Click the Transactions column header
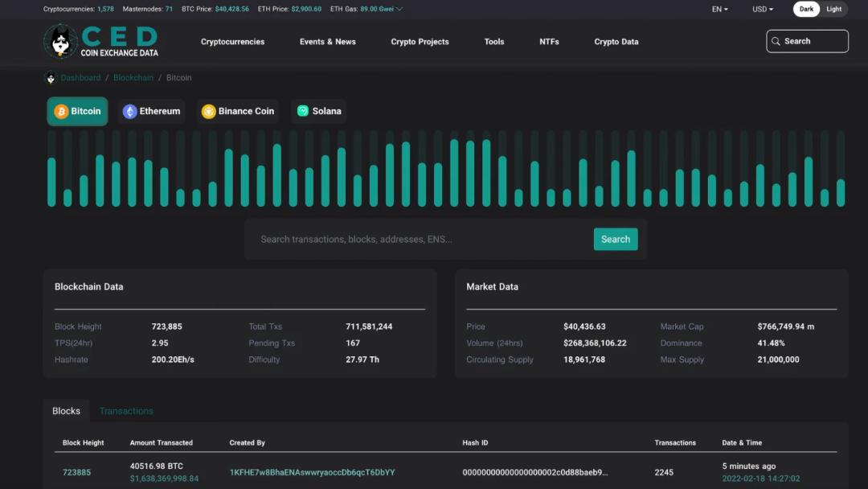This screenshot has height=489, width=868. click(675, 443)
